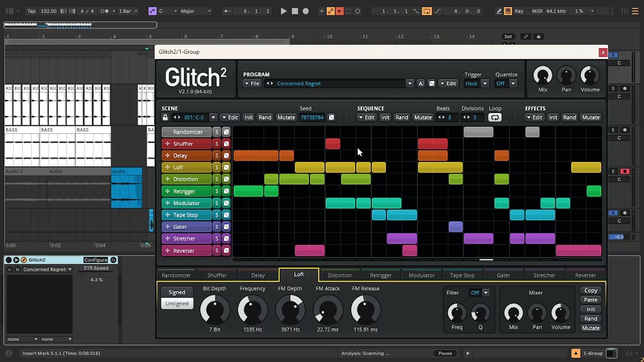
Task: Step the Beats value arrows
Action: (441, 118)
